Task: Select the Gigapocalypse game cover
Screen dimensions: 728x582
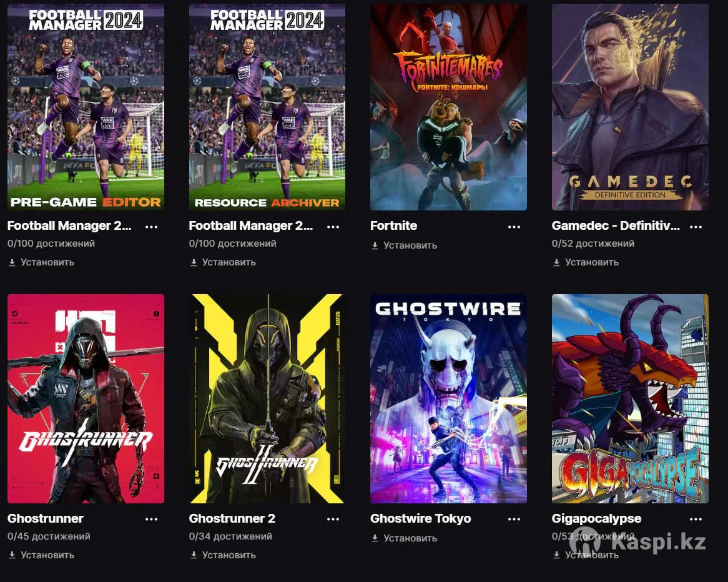Action: (630, 398)
